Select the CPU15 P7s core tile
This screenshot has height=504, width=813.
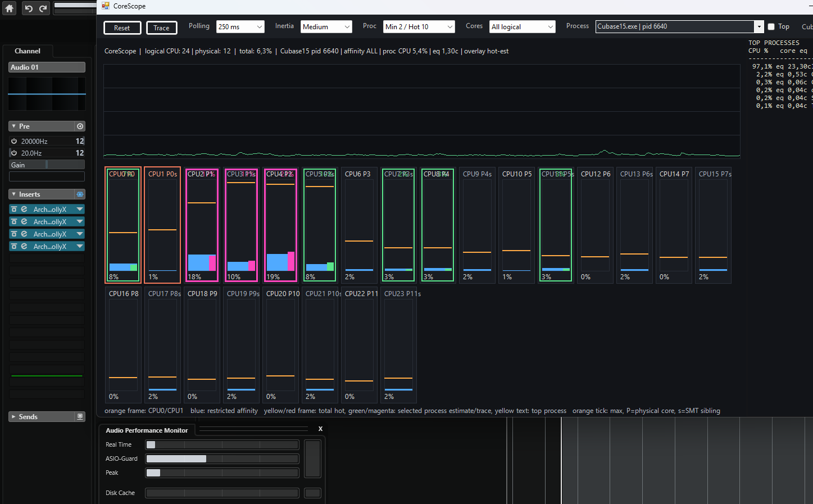tap(713, 225)
